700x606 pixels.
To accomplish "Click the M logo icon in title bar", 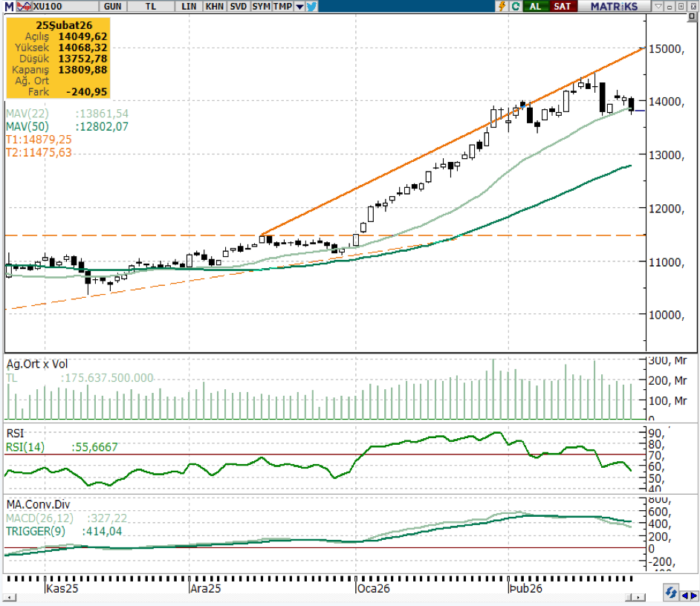I will pyautogui.click(x=8, y=6).
